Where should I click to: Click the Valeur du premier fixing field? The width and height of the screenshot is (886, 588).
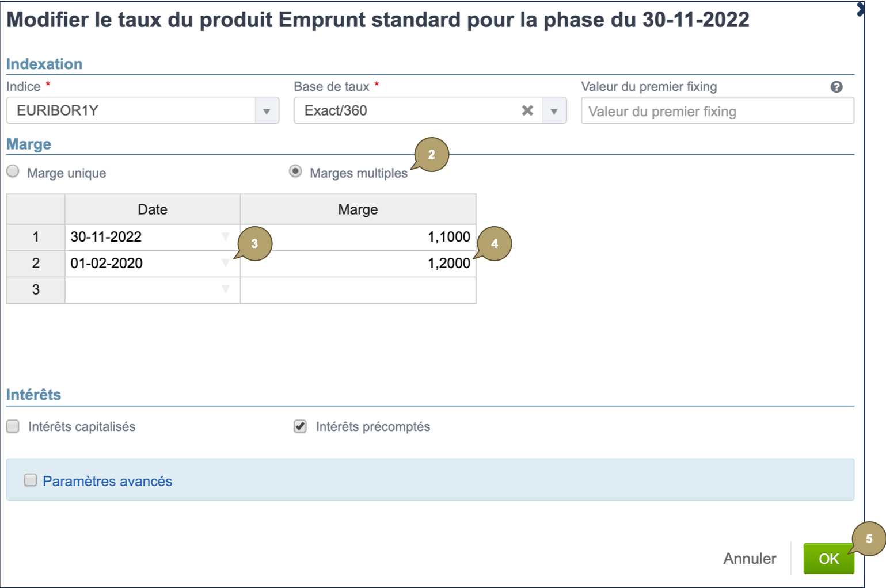pos(717,111)
